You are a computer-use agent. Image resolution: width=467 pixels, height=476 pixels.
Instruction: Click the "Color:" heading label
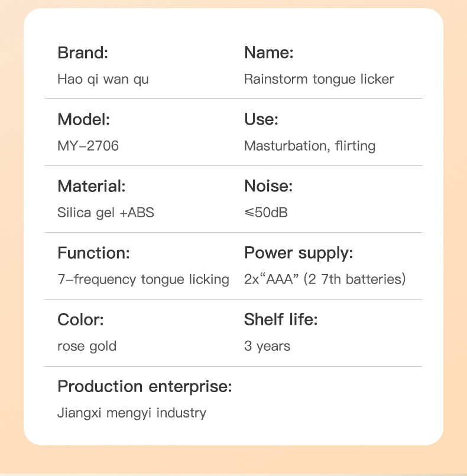80,319
